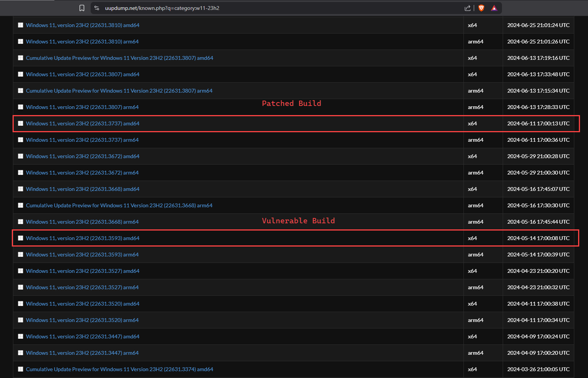Open Windows 11 23H2 (22631.3593) arm64 link
588x378 pixels.
82,255
